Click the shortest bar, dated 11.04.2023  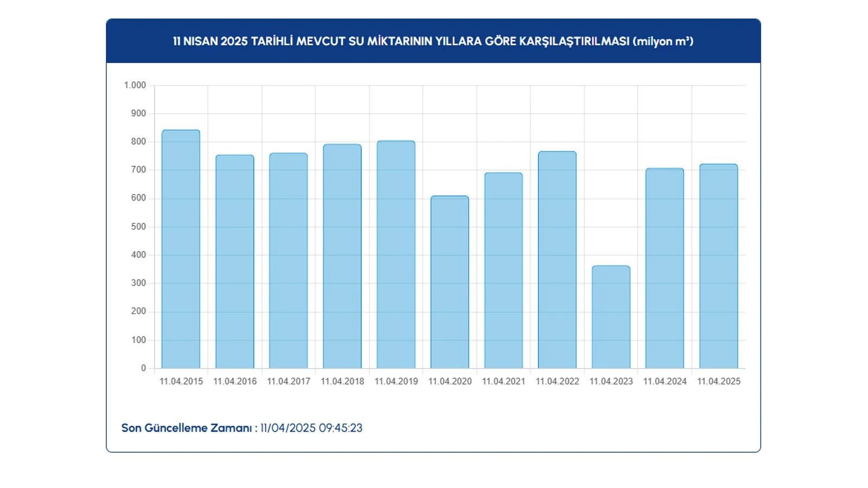pyautogui.click(x=611, y=317)
